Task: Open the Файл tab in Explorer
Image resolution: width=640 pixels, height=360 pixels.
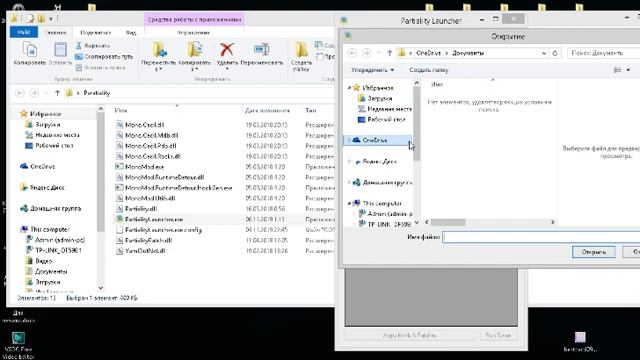Action: pyautogui.click(x=24, y=32)
